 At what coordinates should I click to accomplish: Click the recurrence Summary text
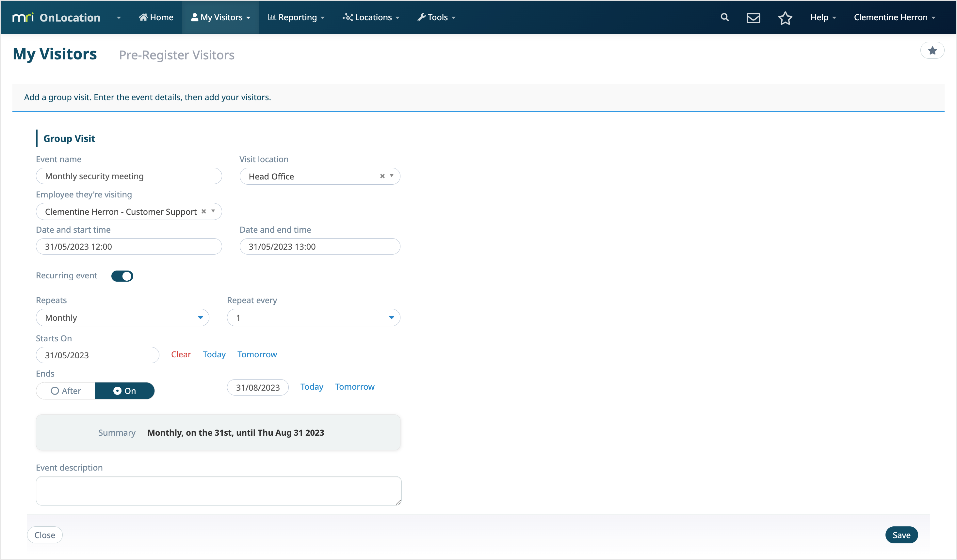tap(235, 432)
